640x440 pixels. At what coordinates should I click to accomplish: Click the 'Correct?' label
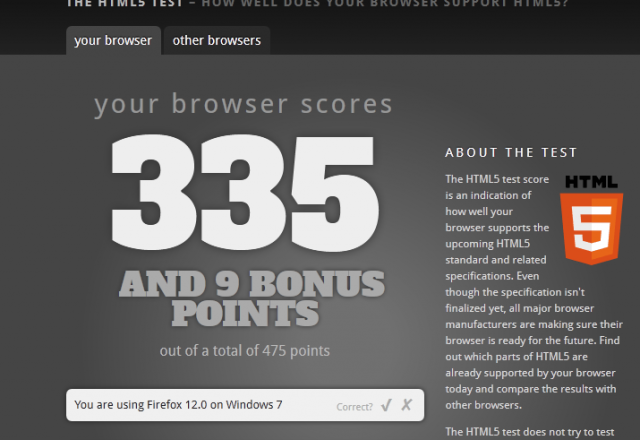[354, 407]
